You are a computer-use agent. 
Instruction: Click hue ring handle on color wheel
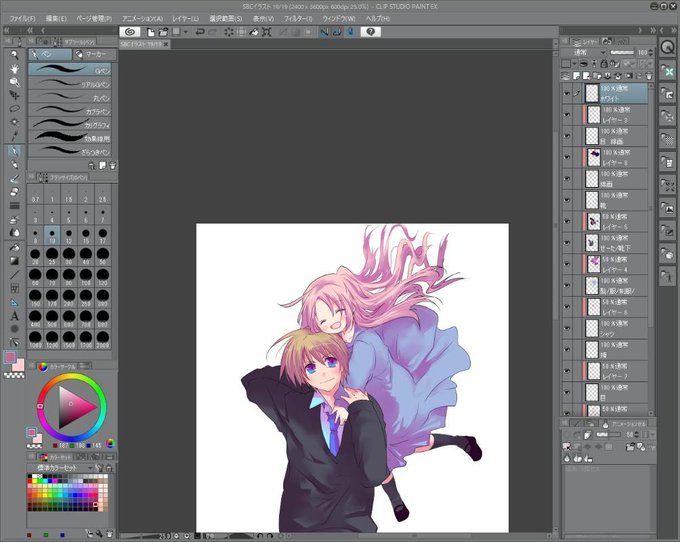40,406
